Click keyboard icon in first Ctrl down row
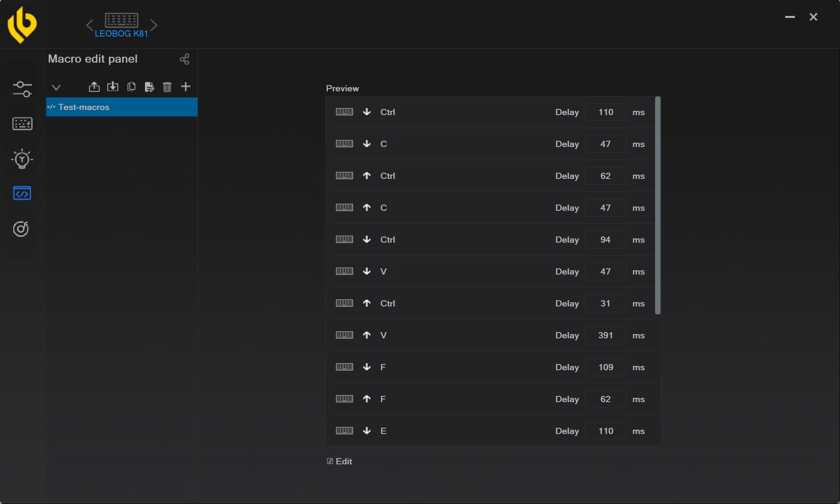 [344, 112]
